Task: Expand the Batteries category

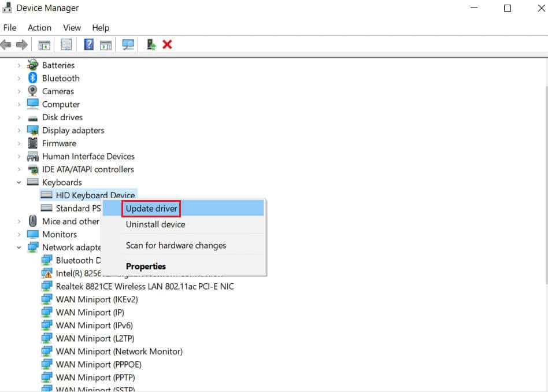Action: click(18, 65)
